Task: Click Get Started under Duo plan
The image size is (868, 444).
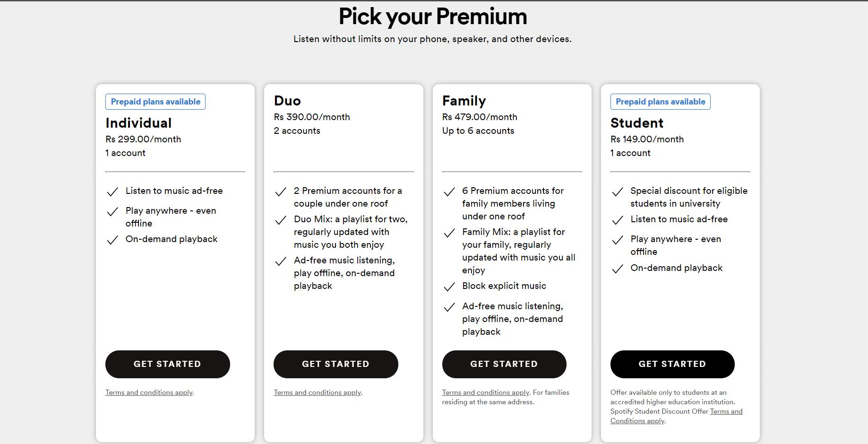Action: click(x=335, y=364)
